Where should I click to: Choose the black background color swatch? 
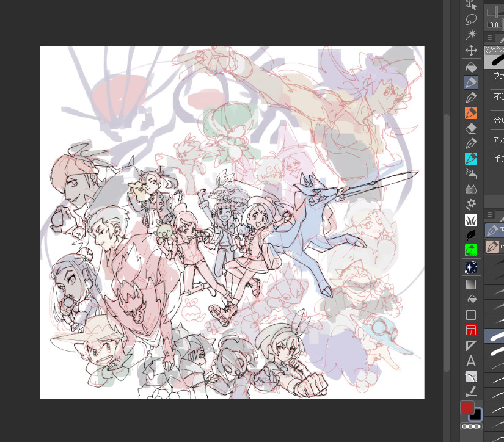coord(477,415)
